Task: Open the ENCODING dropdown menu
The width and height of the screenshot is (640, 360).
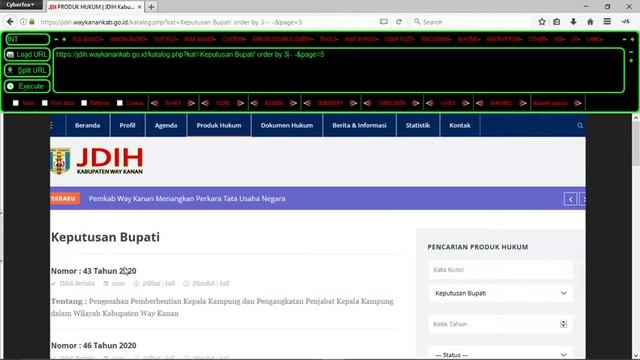Action: click(436, 39)
